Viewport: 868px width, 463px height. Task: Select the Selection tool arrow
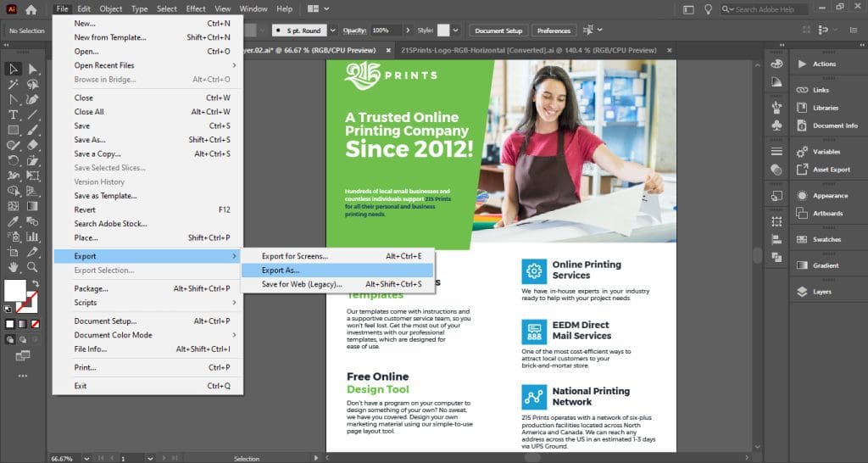(14, 69)
